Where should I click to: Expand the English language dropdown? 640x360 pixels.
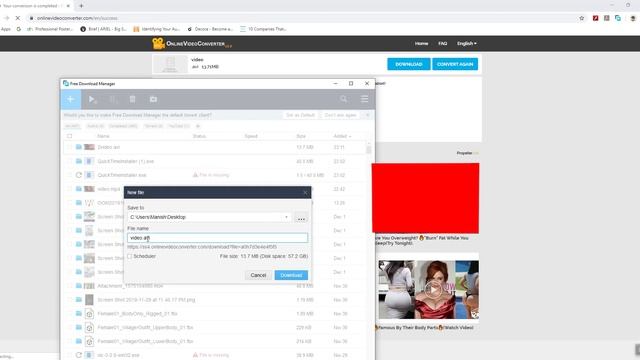click(467, 43)
